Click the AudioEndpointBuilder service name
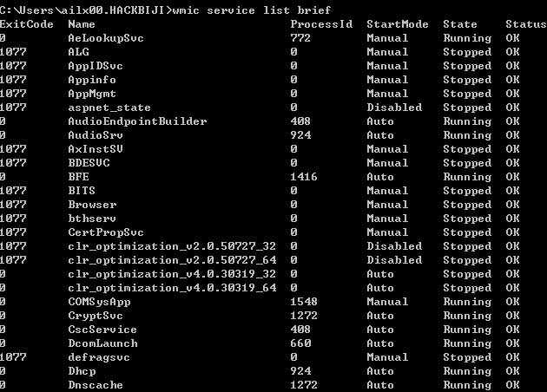Image resolution: width=547 pixels, height=392 pixels. pos(137,121)
